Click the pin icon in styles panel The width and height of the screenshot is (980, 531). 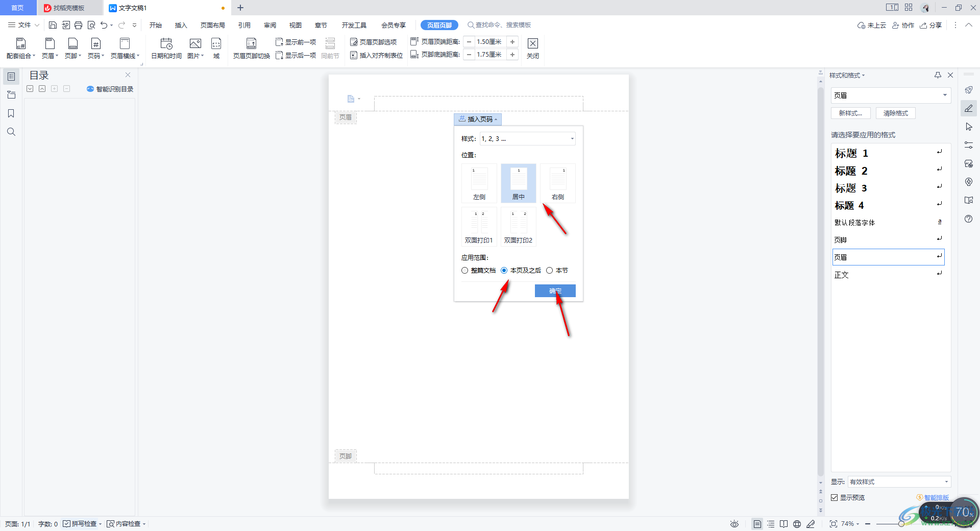938,75
